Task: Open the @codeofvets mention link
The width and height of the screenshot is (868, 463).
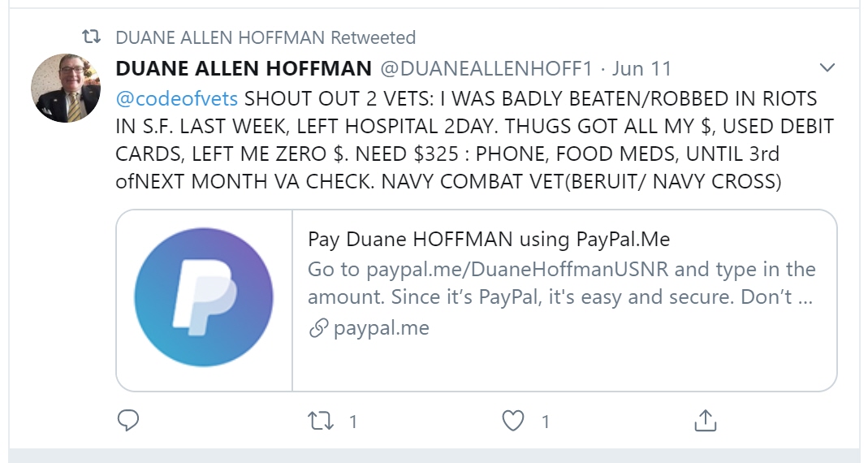Action: tap(177, 99)
